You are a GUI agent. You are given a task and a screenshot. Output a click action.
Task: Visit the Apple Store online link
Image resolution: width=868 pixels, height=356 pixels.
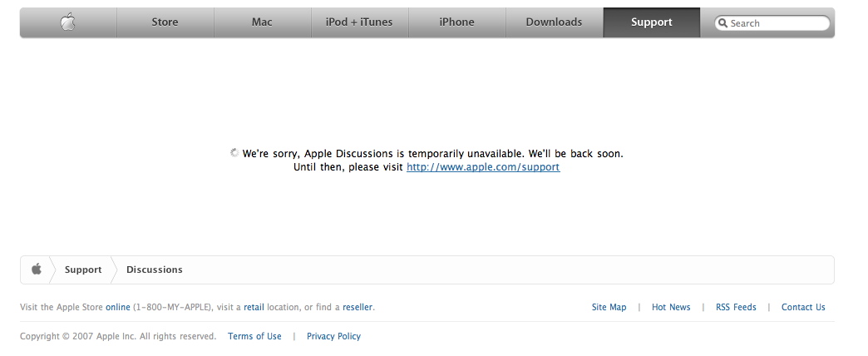118,307
